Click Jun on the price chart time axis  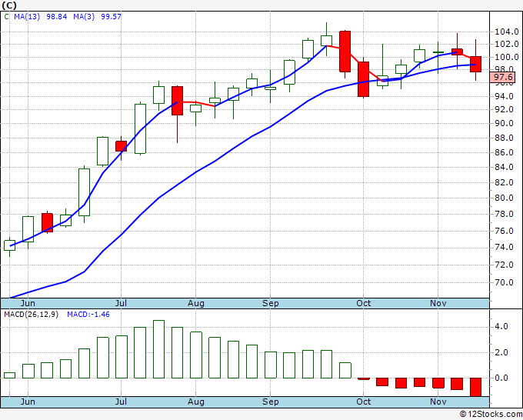pos(28,303)
